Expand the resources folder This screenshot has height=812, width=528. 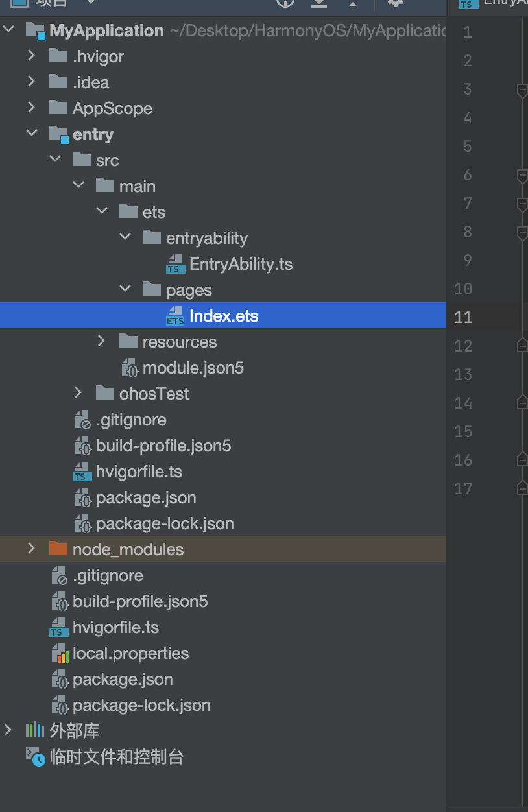(x=101, y=342)
